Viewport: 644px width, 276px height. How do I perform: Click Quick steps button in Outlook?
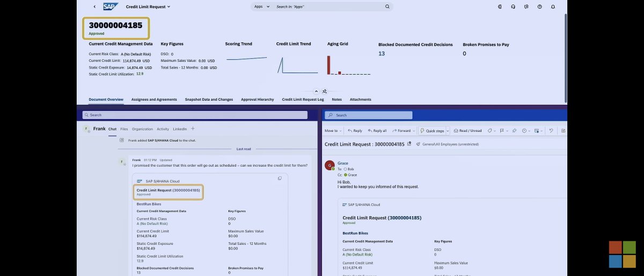tap(432, 130)
